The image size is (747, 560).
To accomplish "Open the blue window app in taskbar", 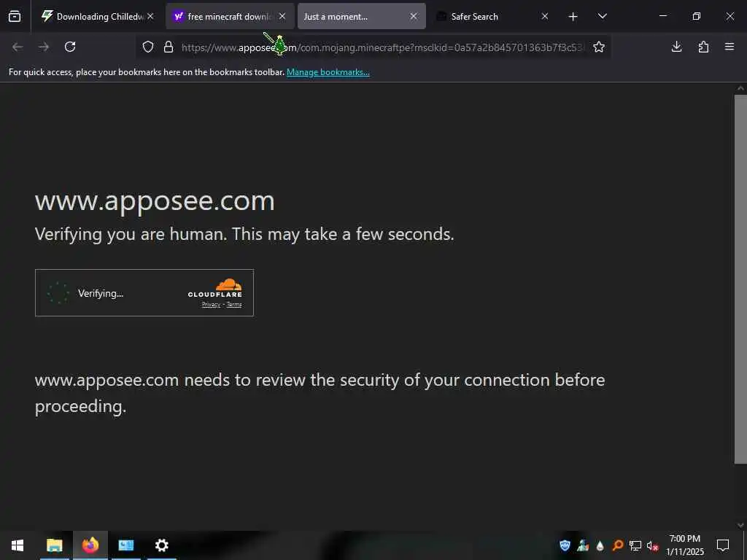I will pos(125,545).
